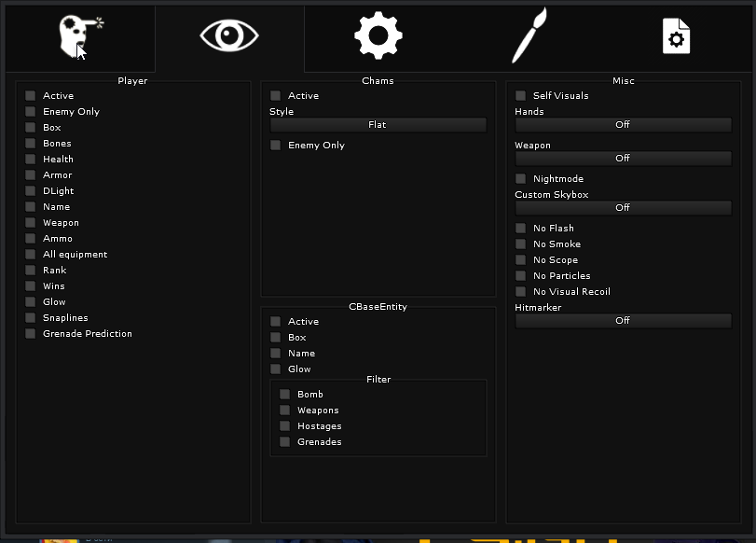The width and height of the screenshot is (756, 543).
Task: Toggle the Rank checkbox
Action: [x=31, y=270]
